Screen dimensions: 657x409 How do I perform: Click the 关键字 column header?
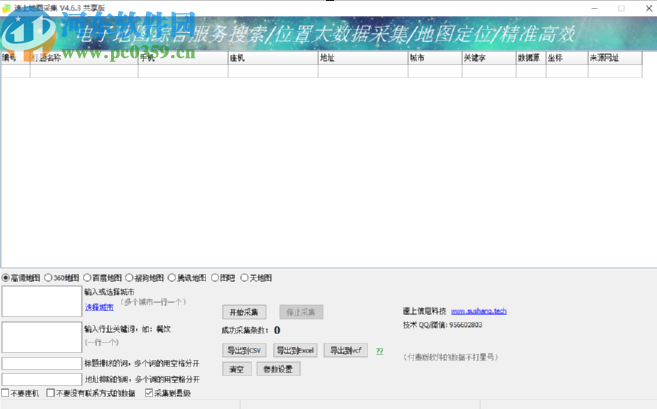point(489,58)
